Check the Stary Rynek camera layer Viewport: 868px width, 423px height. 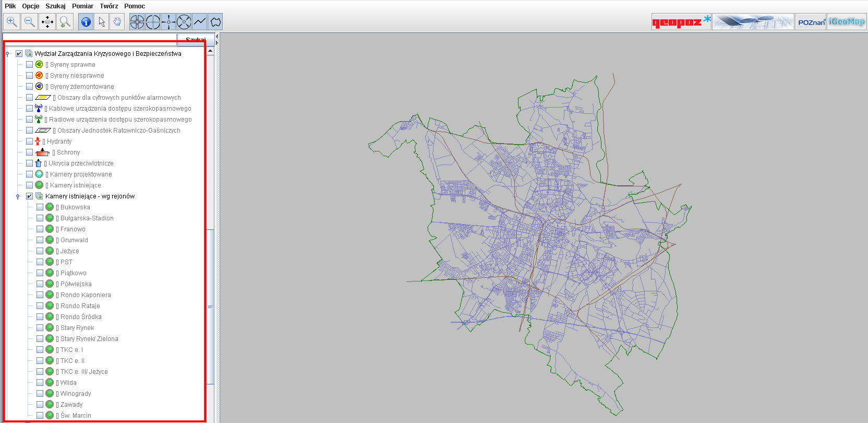click(40, 328)
